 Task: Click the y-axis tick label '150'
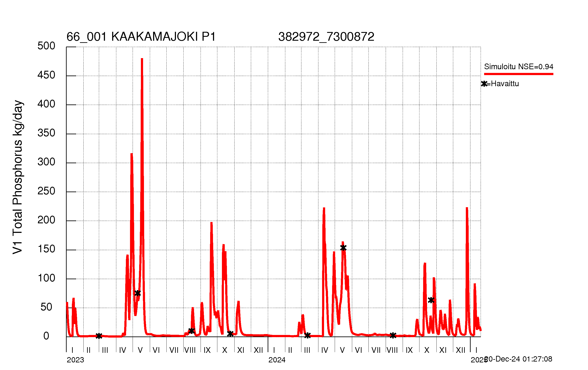click(46, 249)
